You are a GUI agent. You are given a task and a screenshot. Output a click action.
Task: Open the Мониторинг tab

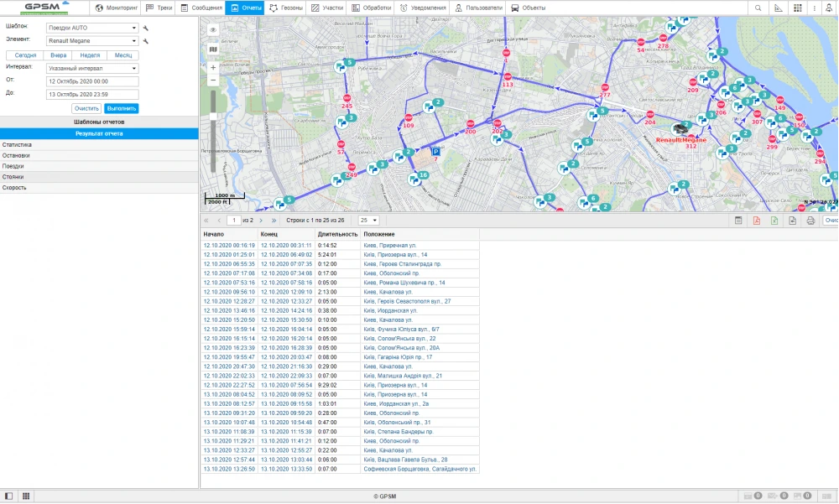tap(116, 8)
